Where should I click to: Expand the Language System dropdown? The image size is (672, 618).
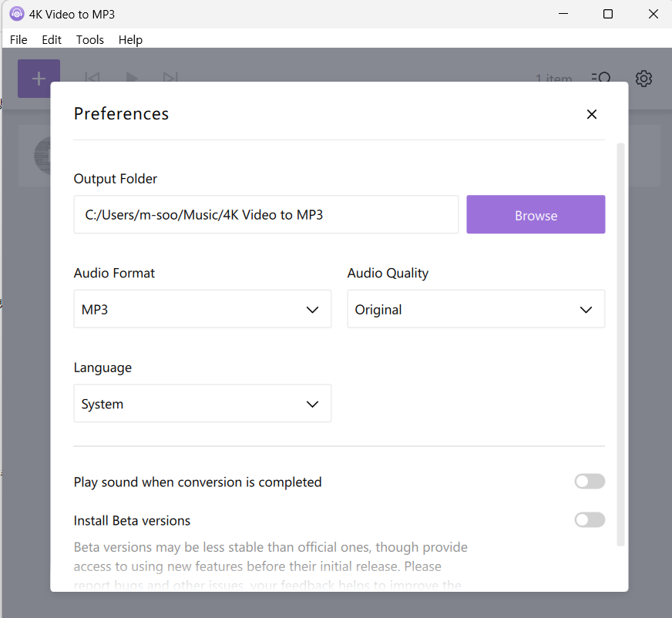pyautogui.click(x=202, y=403)
